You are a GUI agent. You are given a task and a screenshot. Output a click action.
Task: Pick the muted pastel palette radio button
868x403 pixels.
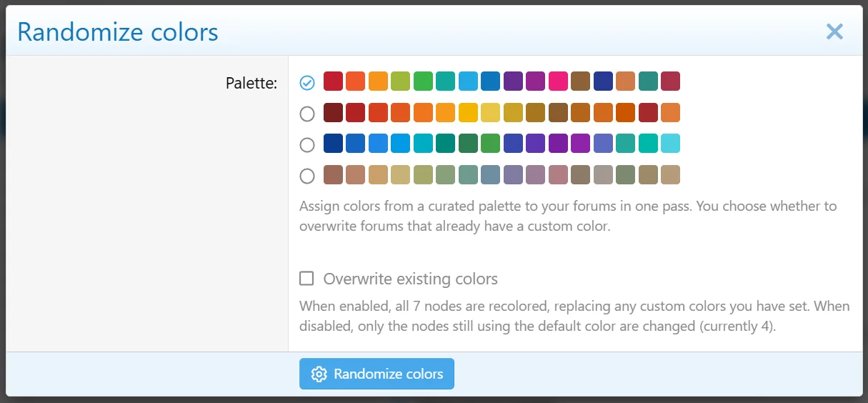click(307, 176)
